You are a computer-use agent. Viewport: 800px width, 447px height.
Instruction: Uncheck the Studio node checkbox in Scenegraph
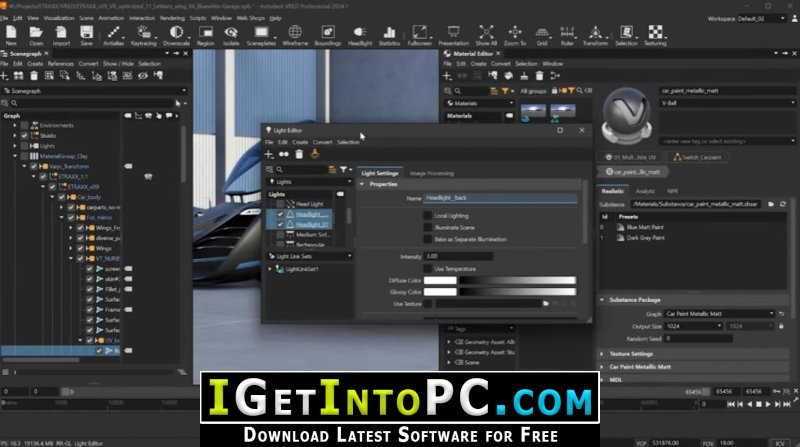click(x=24, y=136)
